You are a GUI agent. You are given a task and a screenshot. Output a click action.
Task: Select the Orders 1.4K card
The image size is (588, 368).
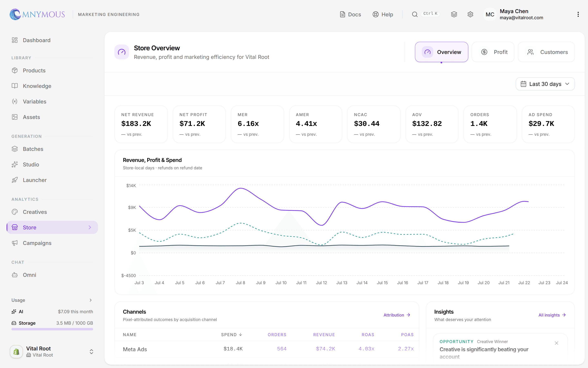(x=490, y=124)
